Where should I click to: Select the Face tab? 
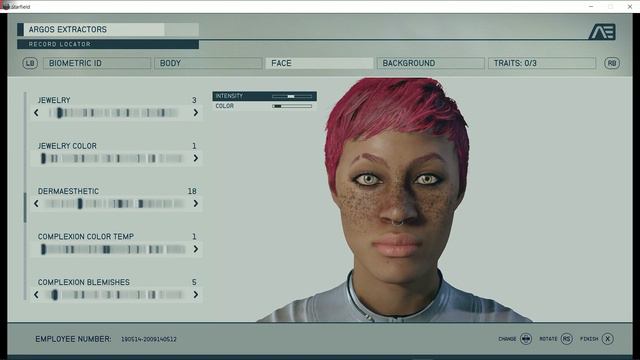pyautogui.click(x=319, y=63)
